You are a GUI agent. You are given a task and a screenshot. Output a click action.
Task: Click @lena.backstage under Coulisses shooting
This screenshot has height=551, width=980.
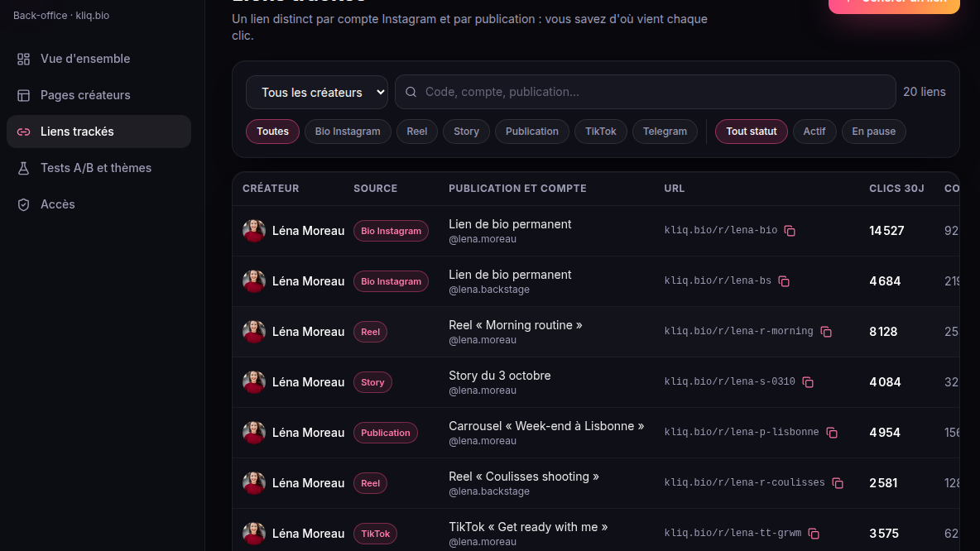click(489, 491)
